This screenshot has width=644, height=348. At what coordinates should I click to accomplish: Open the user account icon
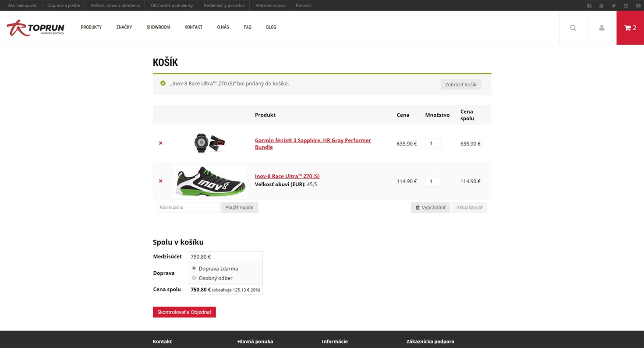point(602,28)
